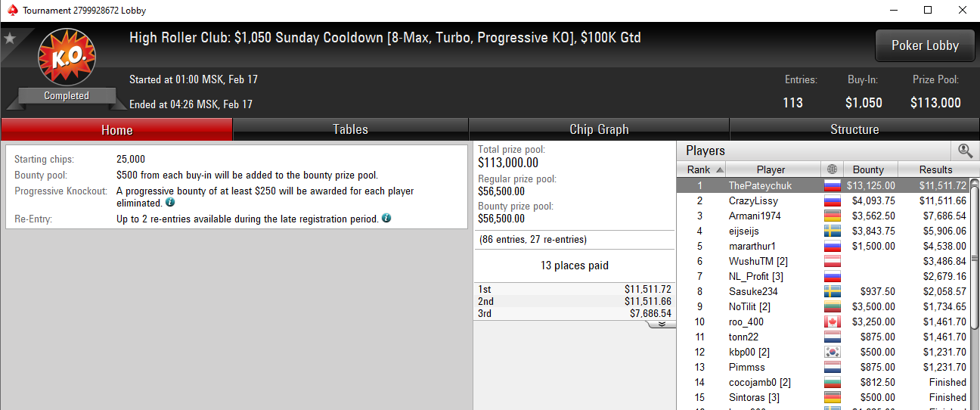This screenshot has width=980, height=410.
Task: Sort players by Rank column arrow
Action: [719, 169]
